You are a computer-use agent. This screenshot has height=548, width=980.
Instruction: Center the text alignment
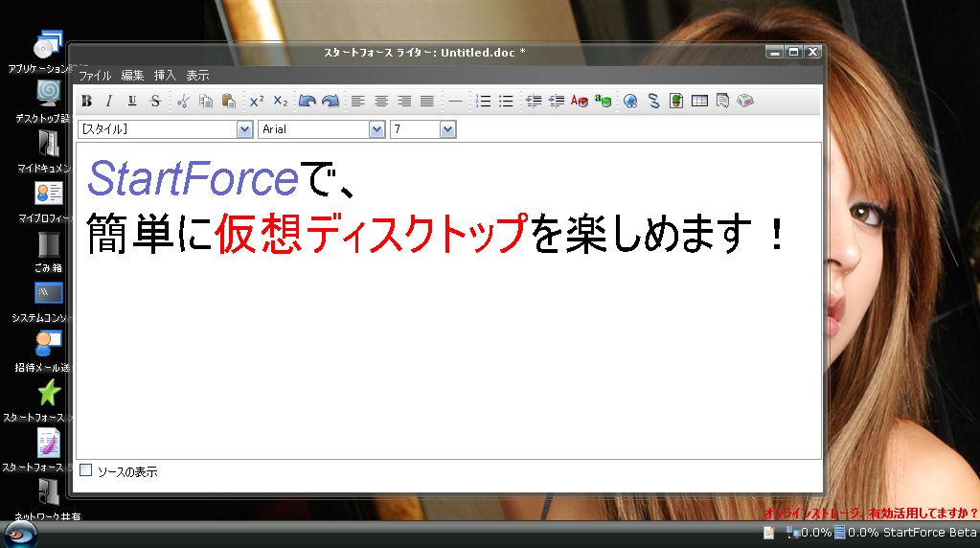click(x=381, y=101)
